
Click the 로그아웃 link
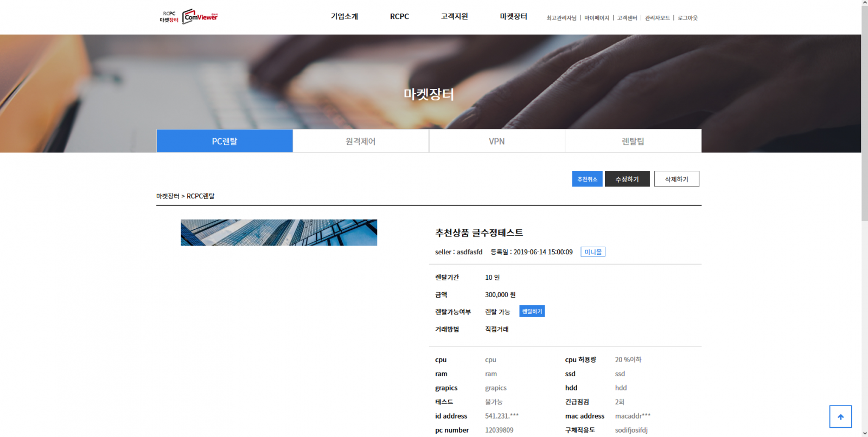tap(687, 18)
